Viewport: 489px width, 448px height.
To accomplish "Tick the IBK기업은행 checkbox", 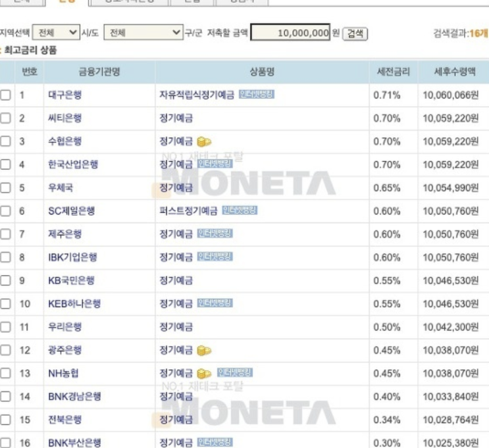I will pos(5,257).
